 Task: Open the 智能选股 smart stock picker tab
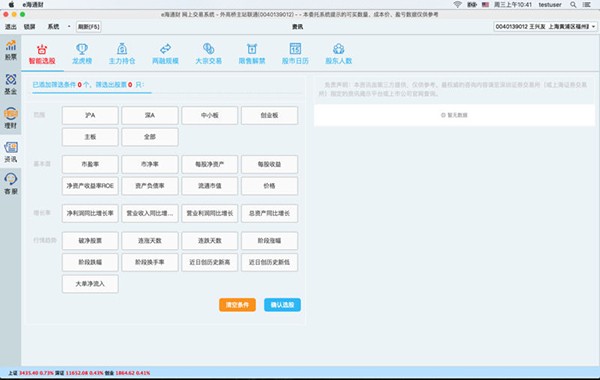pyautogui.click(x=42, y=54)
